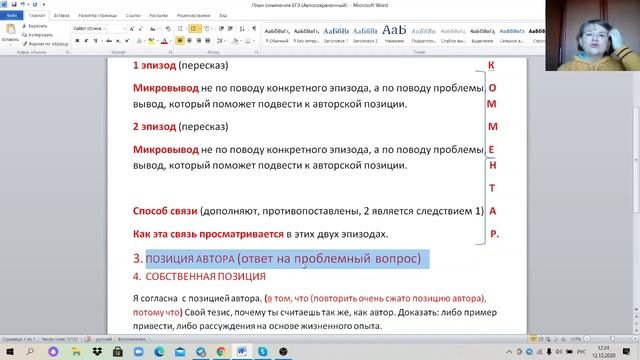
Task: Open Windows search from taskbar
Action: point(31,351)
